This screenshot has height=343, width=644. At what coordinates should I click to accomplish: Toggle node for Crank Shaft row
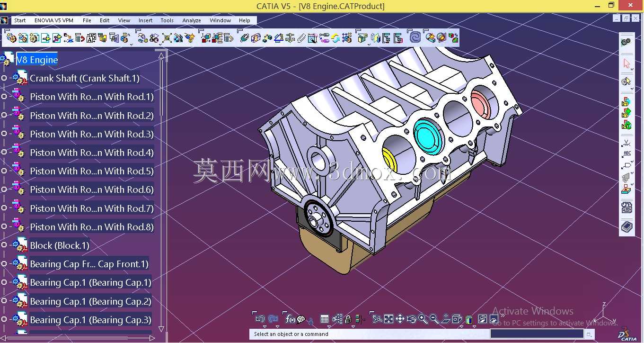pyautogui.click(x=4, y=78)
